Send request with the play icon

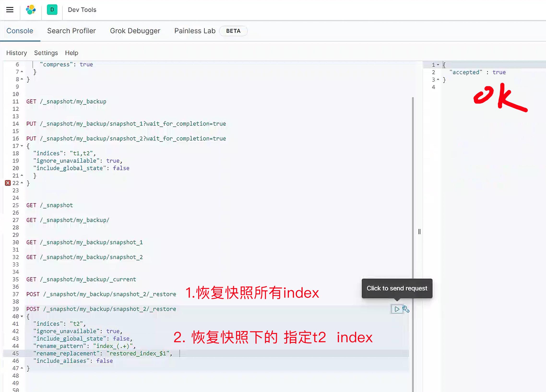[397, 309]
